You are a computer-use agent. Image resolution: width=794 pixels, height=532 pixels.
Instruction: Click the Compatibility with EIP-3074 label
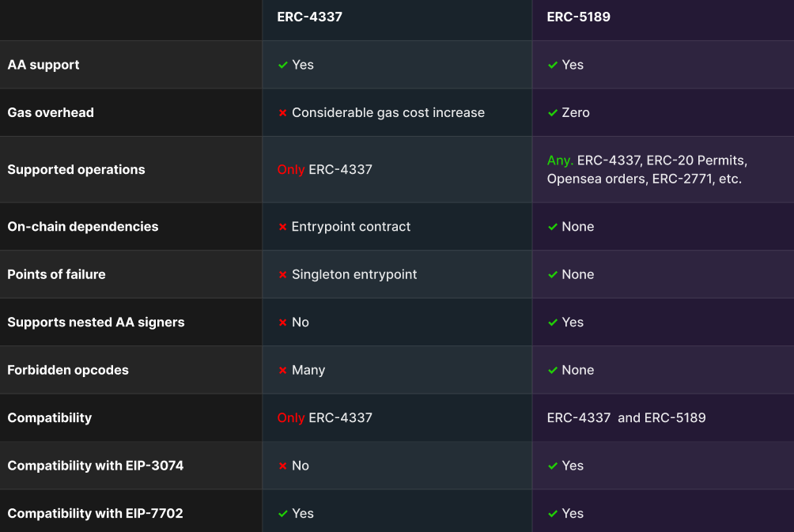[95, 466]
